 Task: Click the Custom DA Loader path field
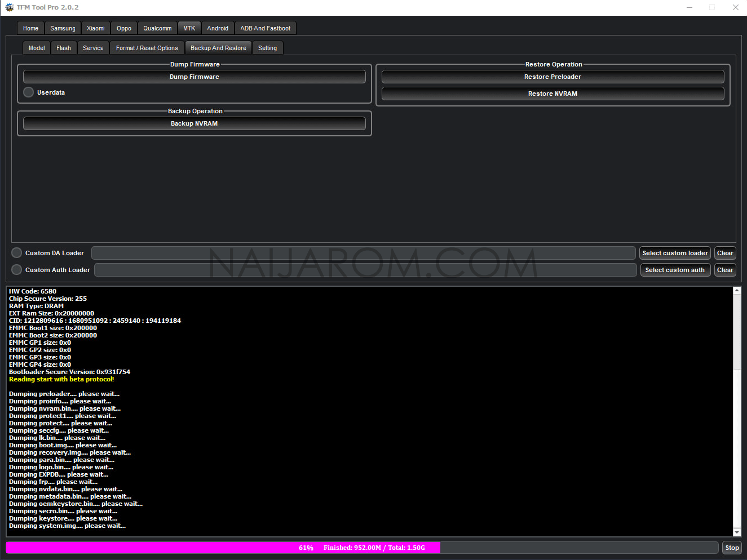(364, 253)
